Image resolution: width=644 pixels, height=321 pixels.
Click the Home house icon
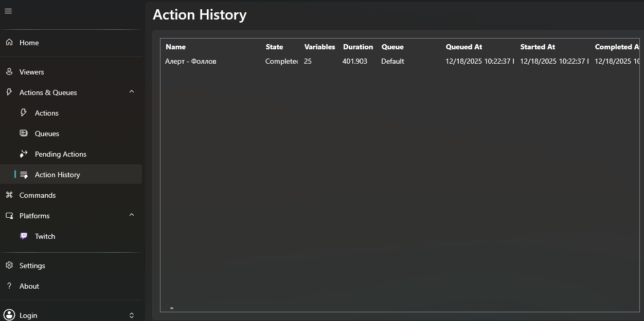click(9, 43)
